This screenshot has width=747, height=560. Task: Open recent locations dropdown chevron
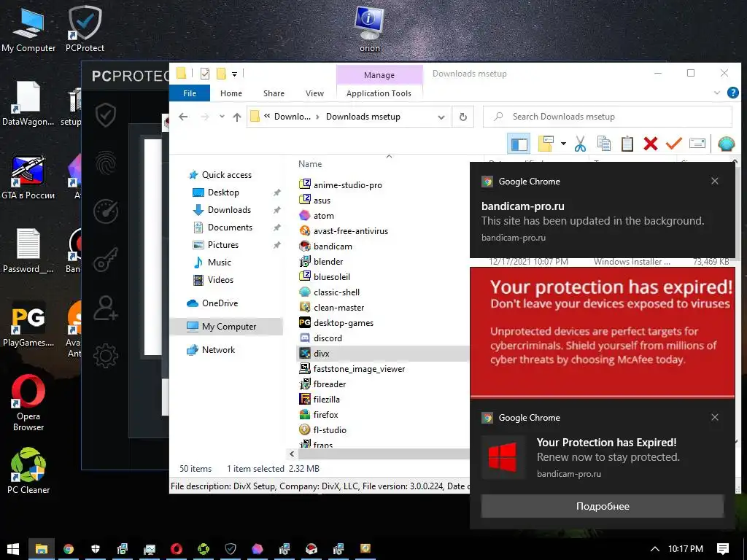(222, 117)
